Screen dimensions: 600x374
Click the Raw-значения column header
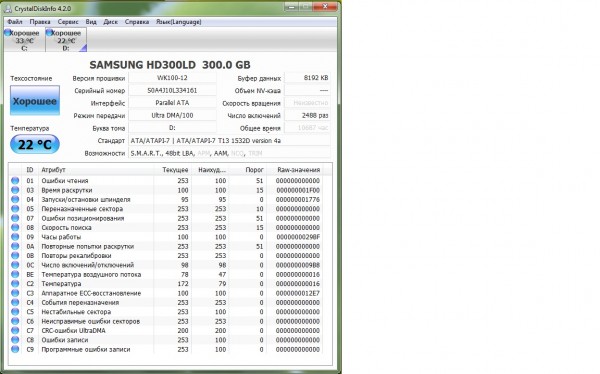coord(294,170)
